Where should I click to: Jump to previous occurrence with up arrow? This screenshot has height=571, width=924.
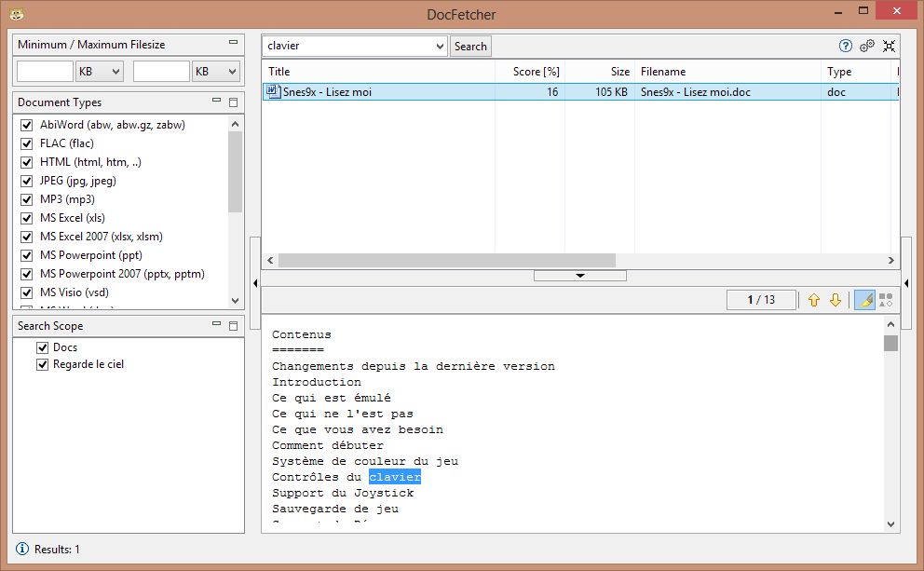tap(814, 300)
